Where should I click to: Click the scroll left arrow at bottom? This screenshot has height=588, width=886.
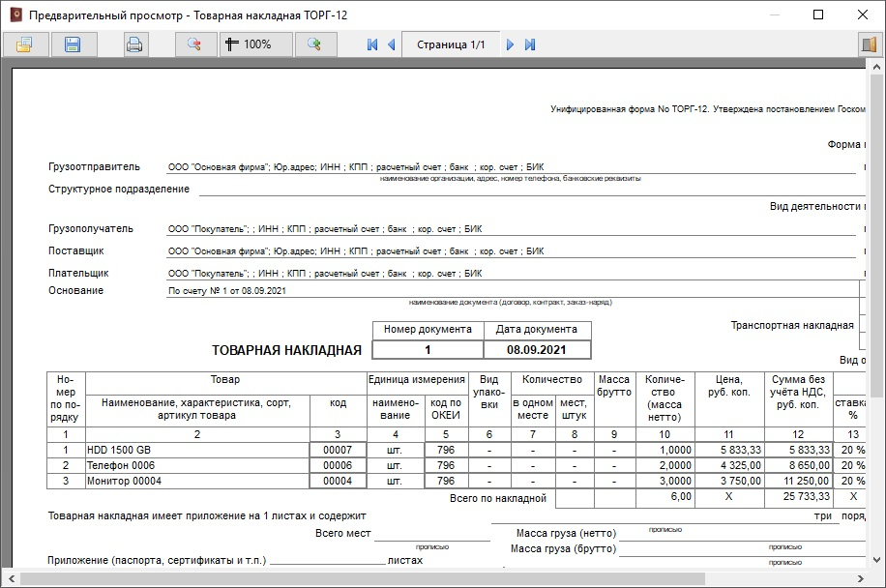10,579
